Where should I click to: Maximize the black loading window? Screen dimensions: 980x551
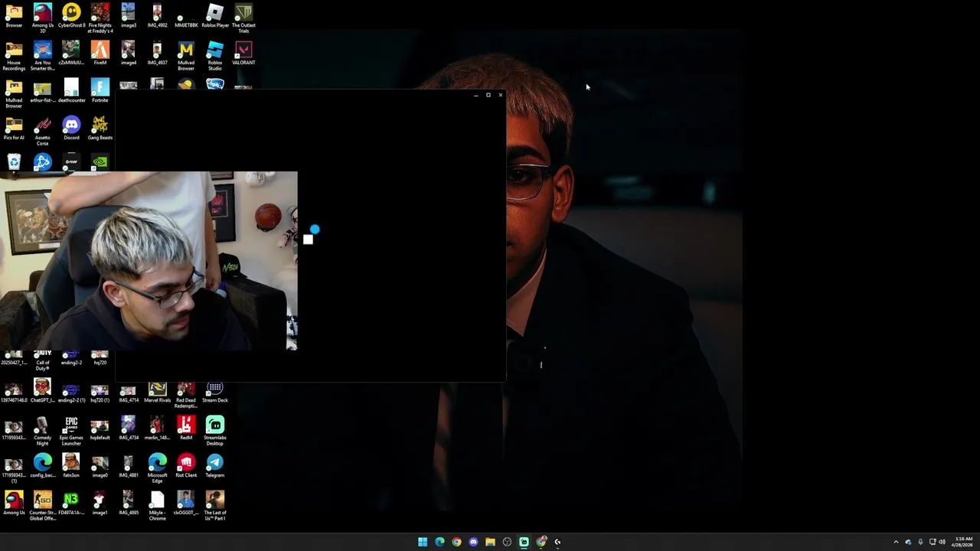488,95
